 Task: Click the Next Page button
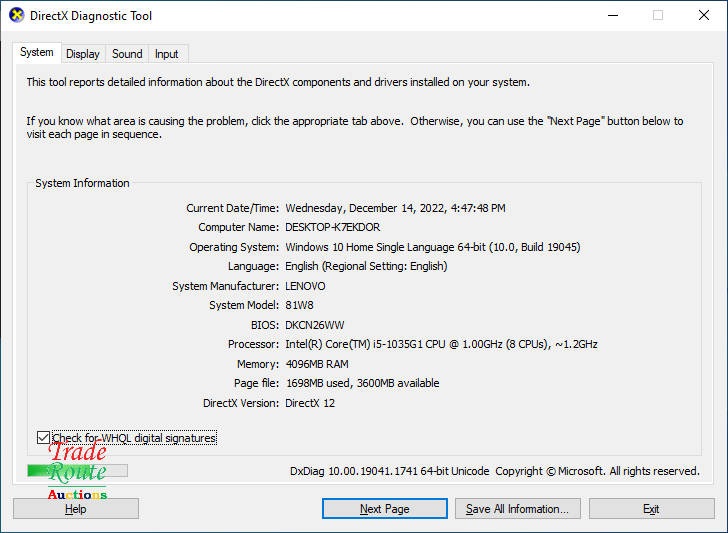384,509
